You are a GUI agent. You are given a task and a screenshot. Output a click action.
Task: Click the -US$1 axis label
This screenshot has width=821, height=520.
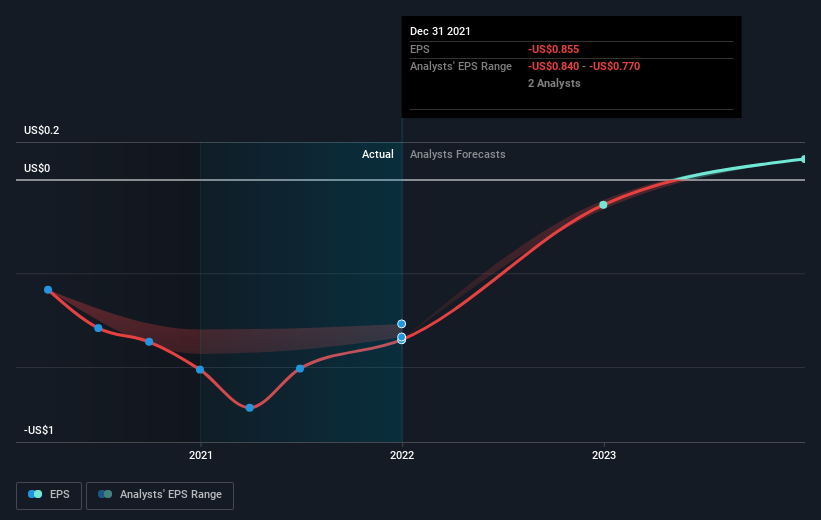pyautogui.click(x=38, y=430)
